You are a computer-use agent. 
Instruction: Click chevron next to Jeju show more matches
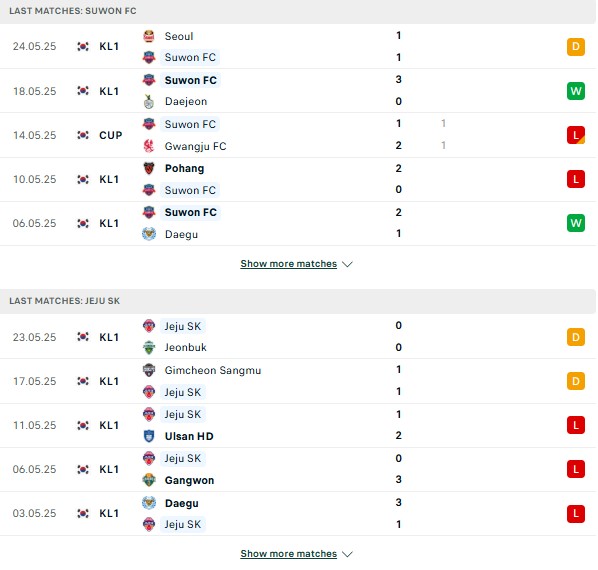point(347,554)
